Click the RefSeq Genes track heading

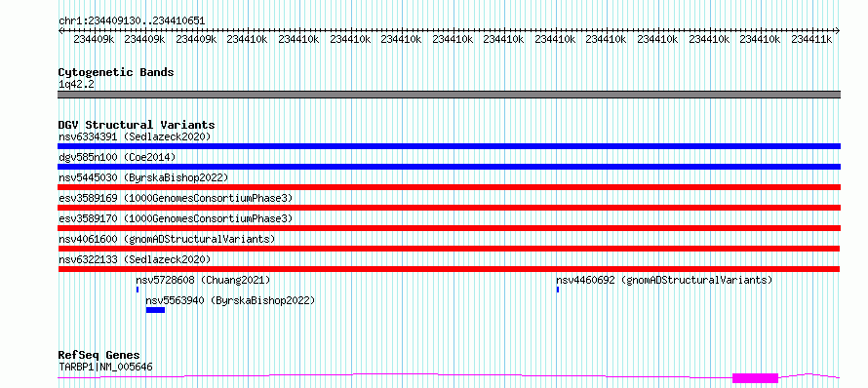click(x=99, y=356)
